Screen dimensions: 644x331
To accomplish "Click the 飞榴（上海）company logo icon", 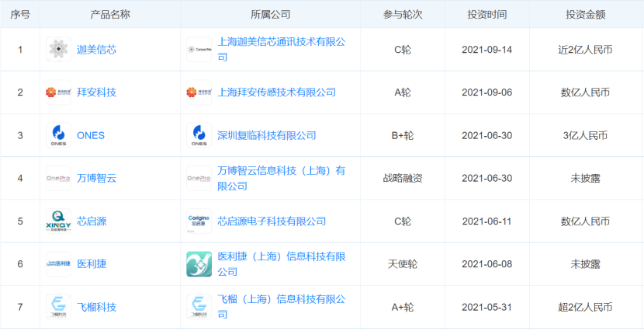I will click(x=199, y=307).
